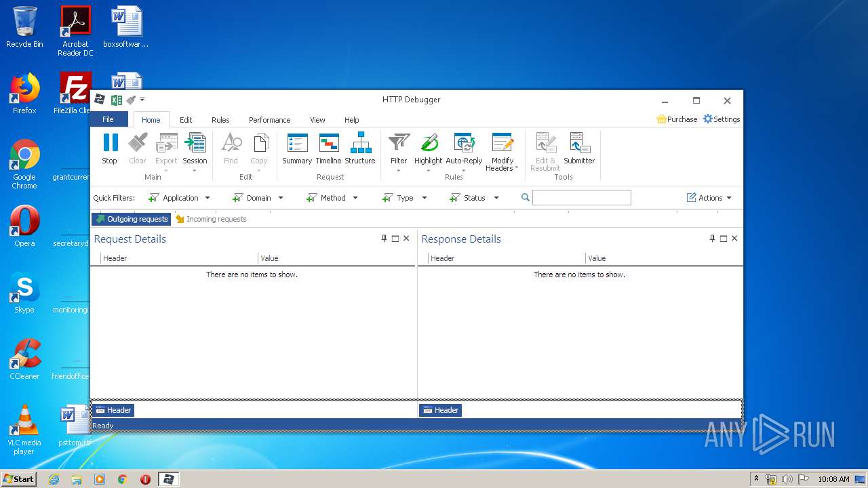Click the taskbar clock showing 10:08 AM
The width and height of the screenshot is (868, 488).
(x=833, y=479)
